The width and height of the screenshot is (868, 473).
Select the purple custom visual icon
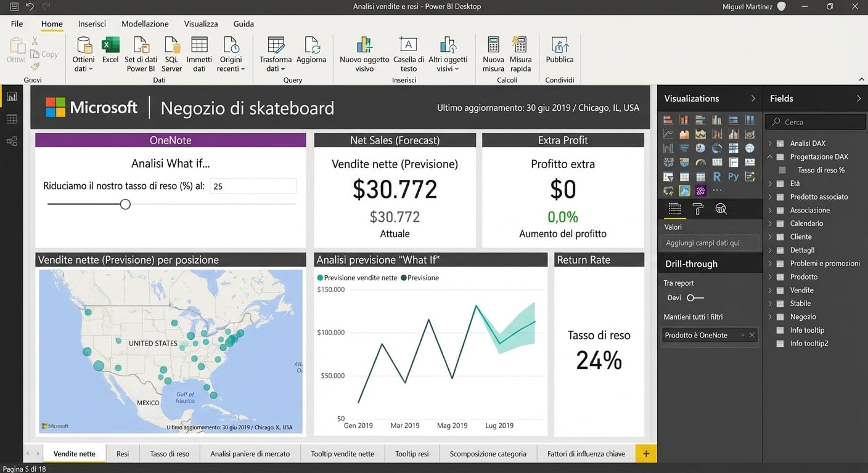[x=700, y=191]
